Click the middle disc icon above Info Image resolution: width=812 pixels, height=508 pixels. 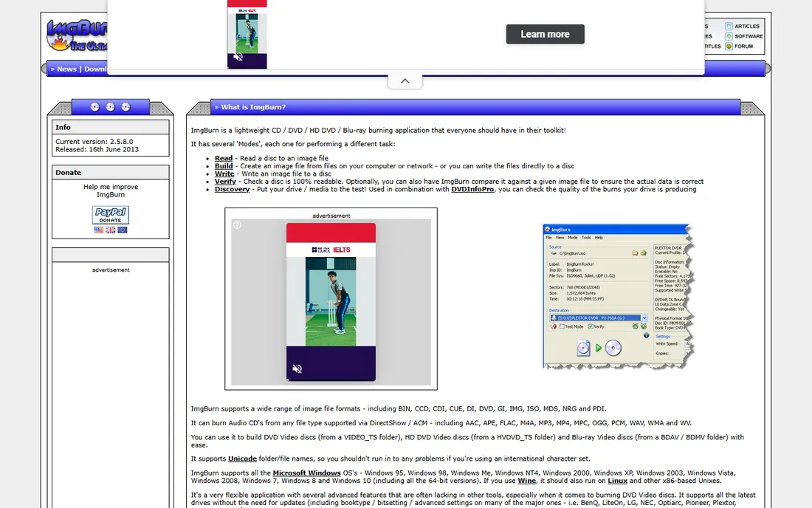point(110,107)
